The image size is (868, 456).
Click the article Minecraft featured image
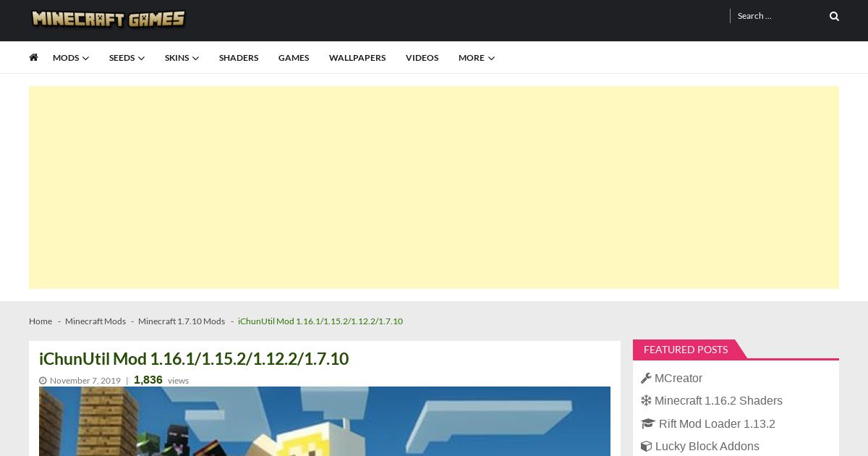pos(325,421)
